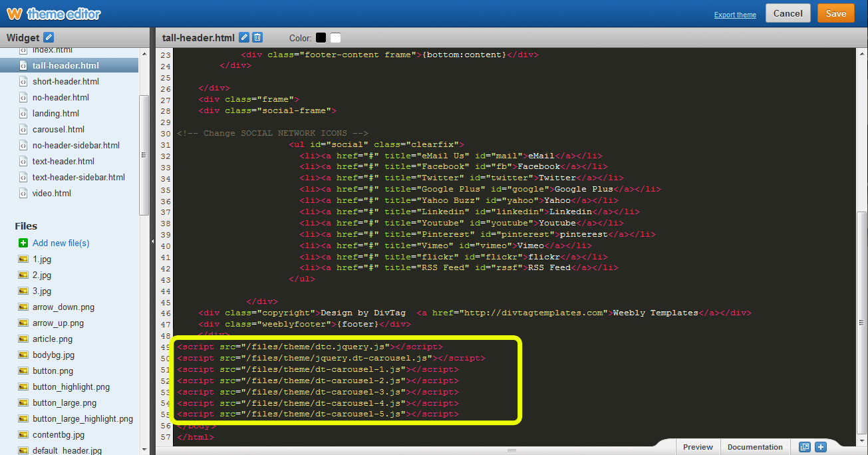Click the edit pencil icon next to Widget
This screenshot has height=455, width=868.
49,38
